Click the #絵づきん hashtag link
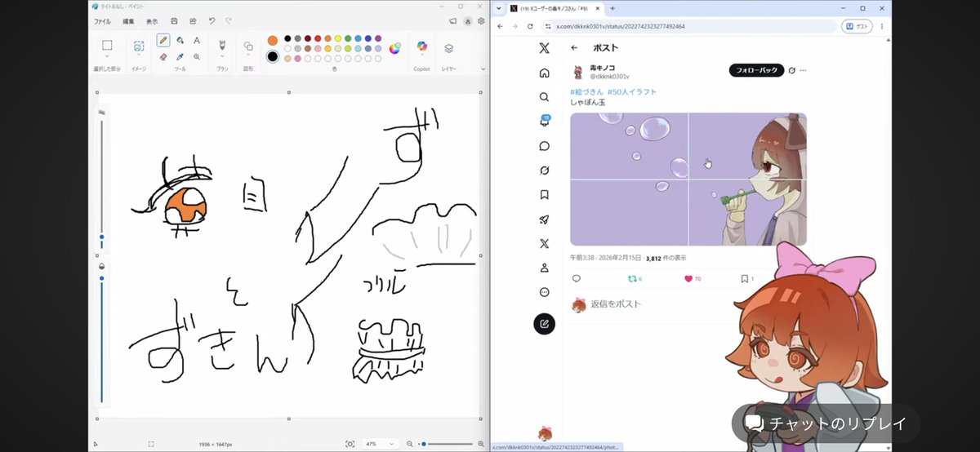Screen dimensions: 980x452 click(x=586, y=91)
